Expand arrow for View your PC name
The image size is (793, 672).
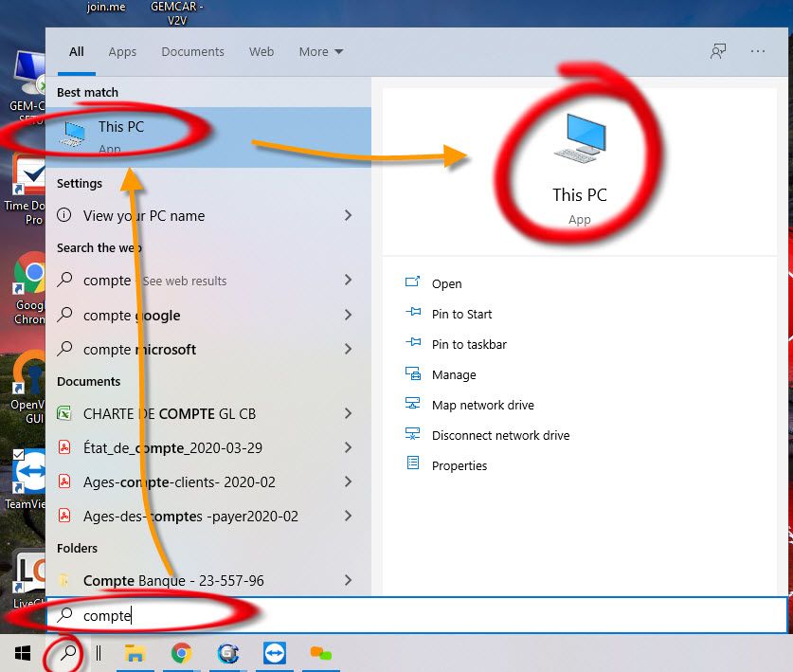tap(349, 216)
